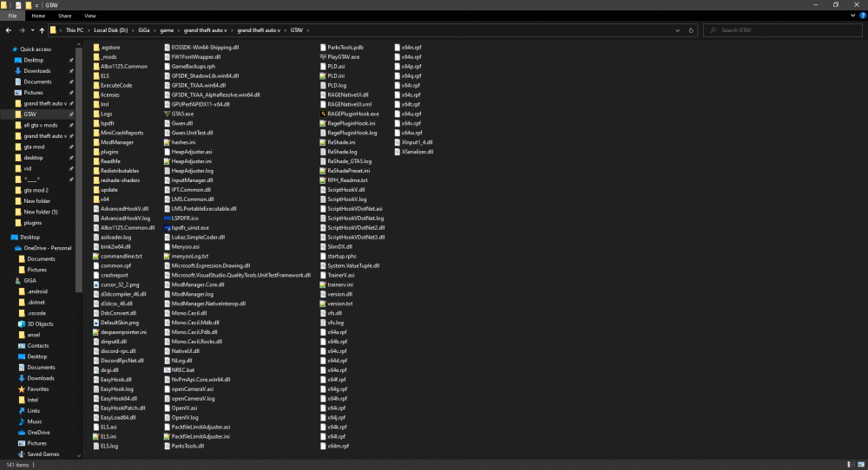Open the View ribbon tab
868x470 pixels.
tap(90, 16)
